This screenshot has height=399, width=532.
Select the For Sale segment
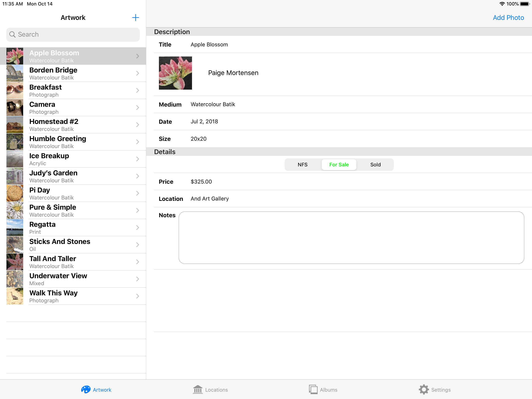click(339, 165)
